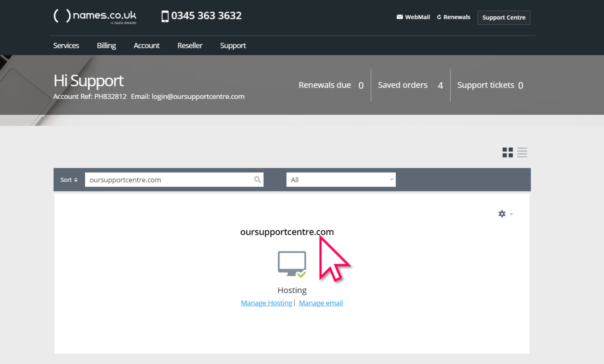The width and height of the screenshot is (604, 364).
Task: Click the 0345 363 3632 phone number
Action: pyautogui.click(x=206, y=16)
